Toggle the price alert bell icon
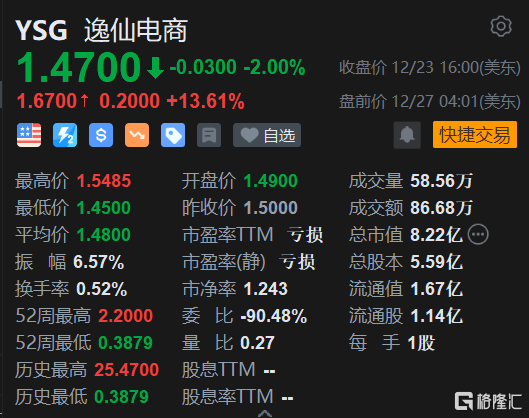This screenshot has width=529, height=418. (x=407, y=135)
